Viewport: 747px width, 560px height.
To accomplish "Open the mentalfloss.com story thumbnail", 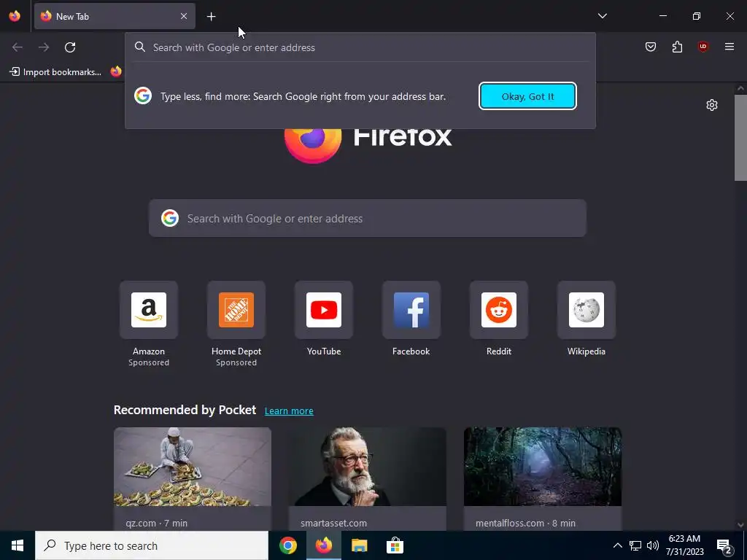I will (543, 467).
